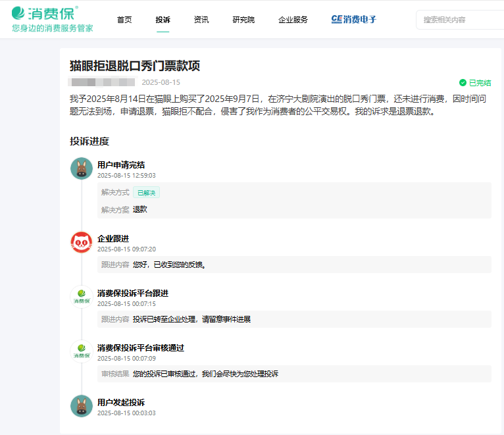Image resolution: width=504 pixels, height=435 pixels.
Task: Click the 解决方案 label
Action: click(115, 210)
